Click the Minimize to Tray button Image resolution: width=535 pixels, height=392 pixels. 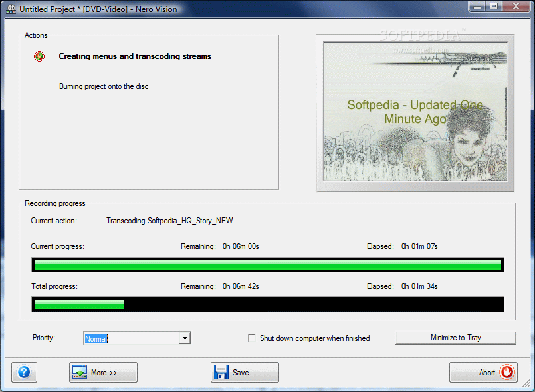click(455, 338)
